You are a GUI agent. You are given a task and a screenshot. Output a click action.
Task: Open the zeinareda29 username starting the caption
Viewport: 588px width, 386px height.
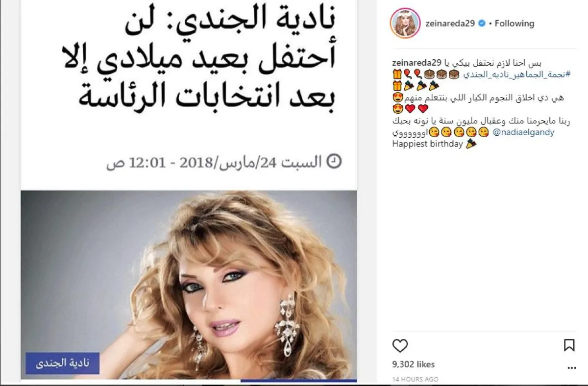[x=417, y=63]
